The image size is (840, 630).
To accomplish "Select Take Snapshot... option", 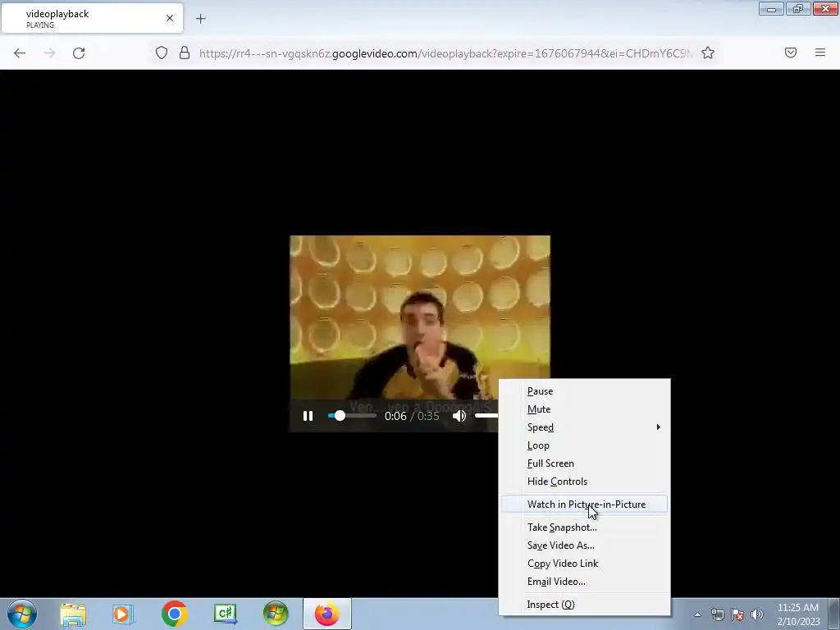I will (x=585, y=527).
